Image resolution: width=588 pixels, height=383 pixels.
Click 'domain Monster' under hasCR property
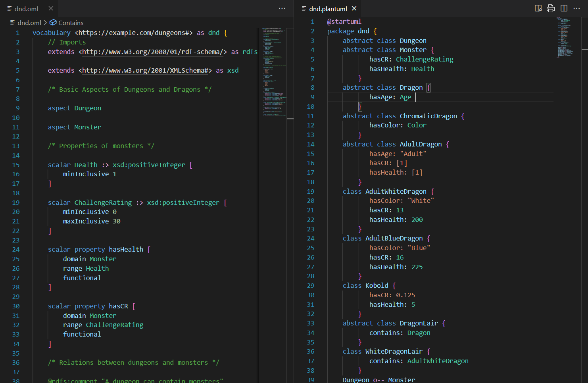click(90, 316)
